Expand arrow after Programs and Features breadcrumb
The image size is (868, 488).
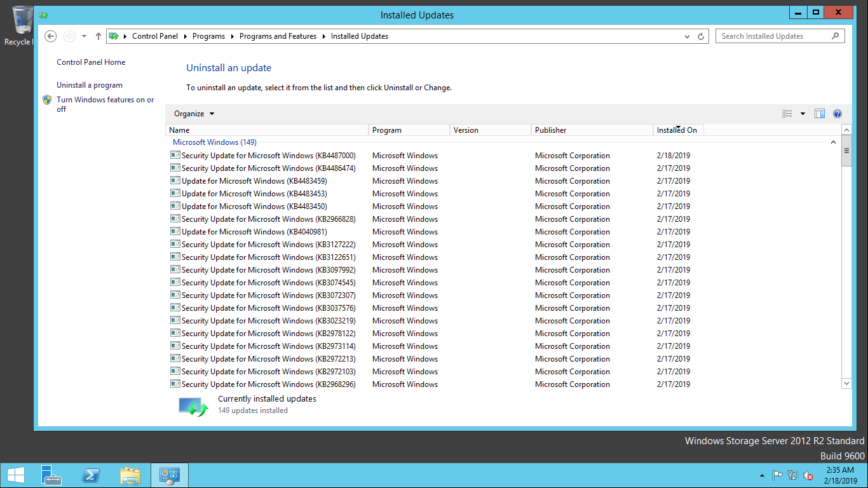pos(323,36)
